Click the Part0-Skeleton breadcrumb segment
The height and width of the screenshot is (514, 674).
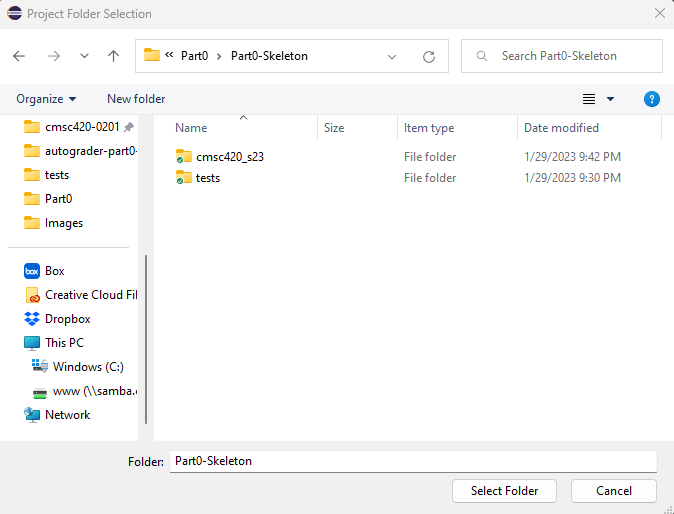pos(269,56)
